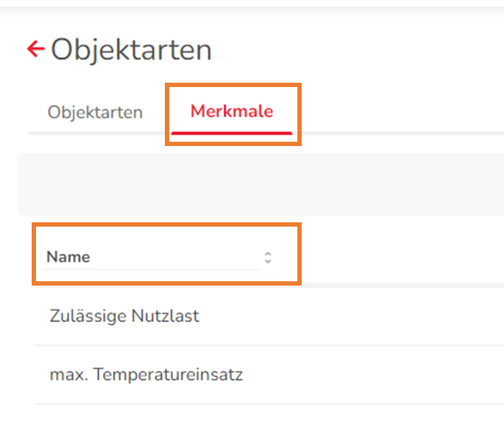Click the Name column header
Viewport: 504px width, 423px height.
68,257
